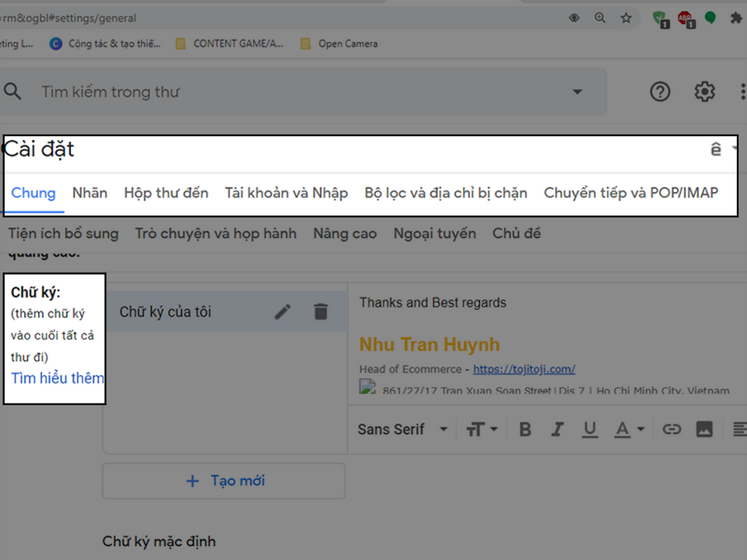Insert an image into the signature

coord(704,429)
